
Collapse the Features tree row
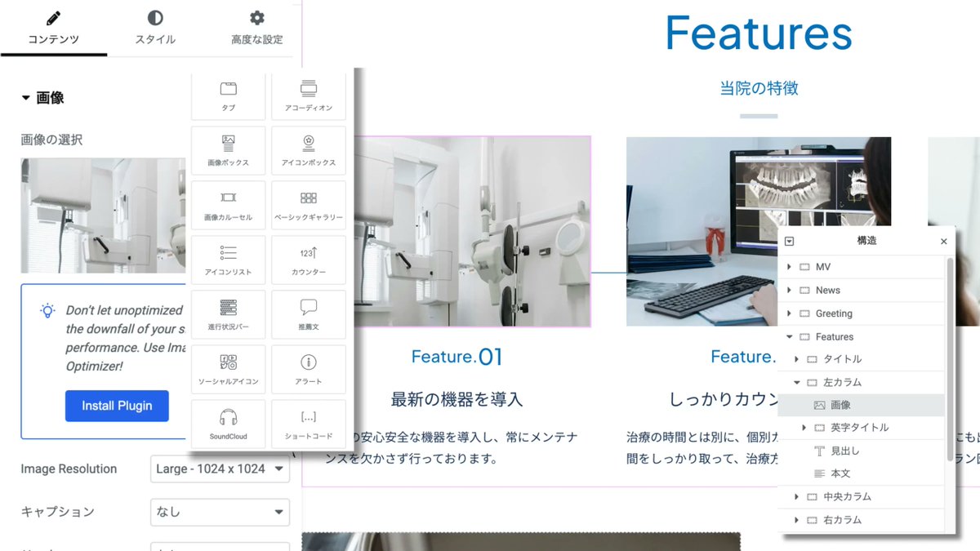point(789,336)
